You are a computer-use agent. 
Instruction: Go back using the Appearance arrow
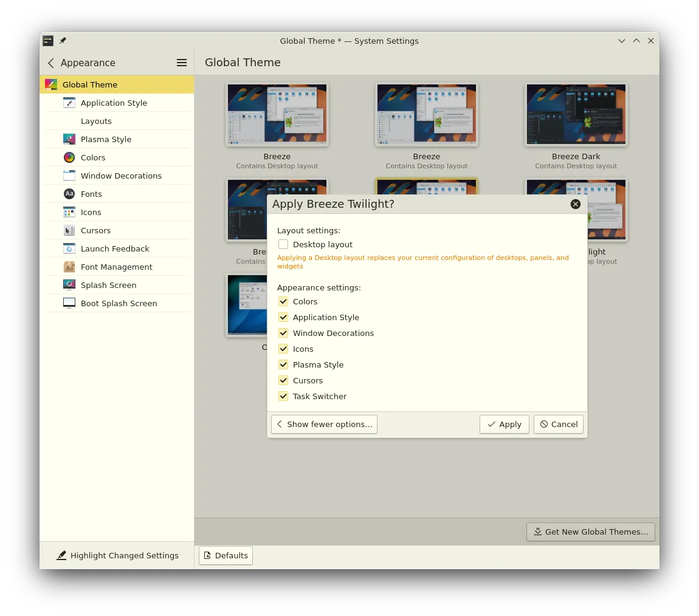point(50,63)
